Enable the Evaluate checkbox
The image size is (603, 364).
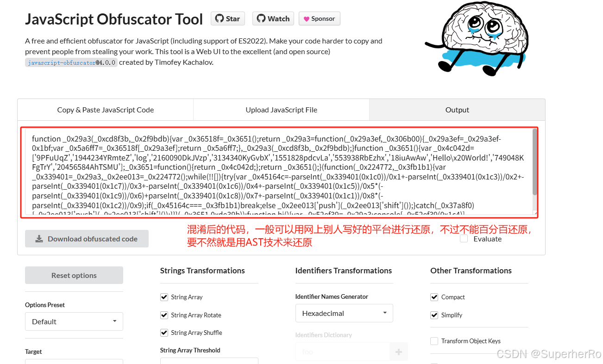tap(464, 239)
